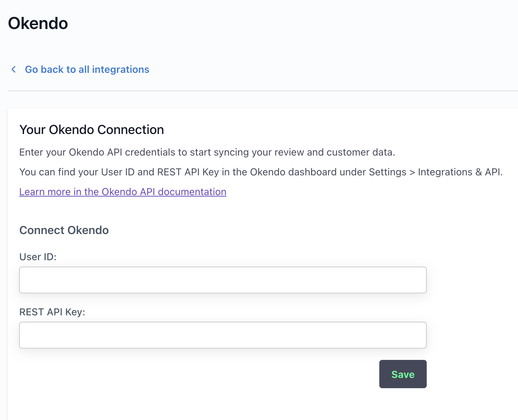Click the "Learn more" text in the documentation link
Screen dimensions: 518x420
pos(45,192)
